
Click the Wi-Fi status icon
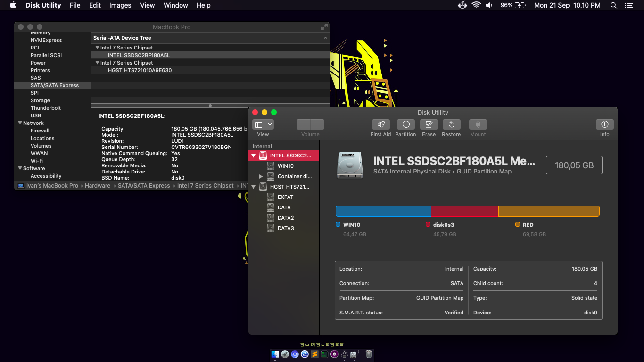(x=476, y=5)
